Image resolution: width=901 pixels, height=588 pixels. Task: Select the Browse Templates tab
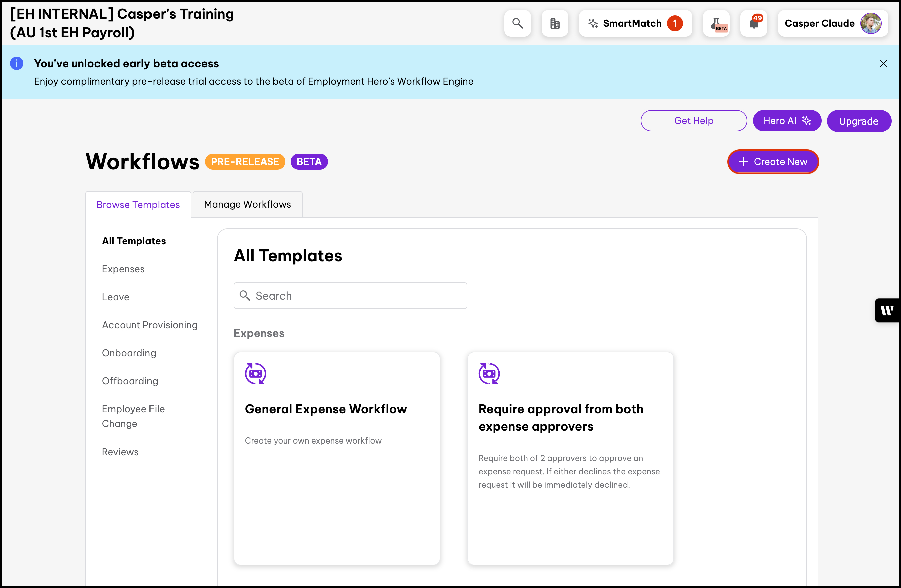(x=138, y=205)
